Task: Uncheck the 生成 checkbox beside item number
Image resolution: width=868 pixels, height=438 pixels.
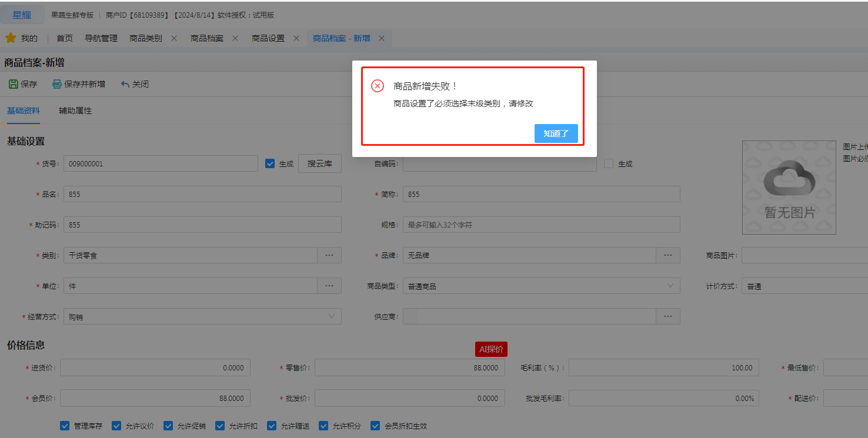Action: click(x=270, y=164)
